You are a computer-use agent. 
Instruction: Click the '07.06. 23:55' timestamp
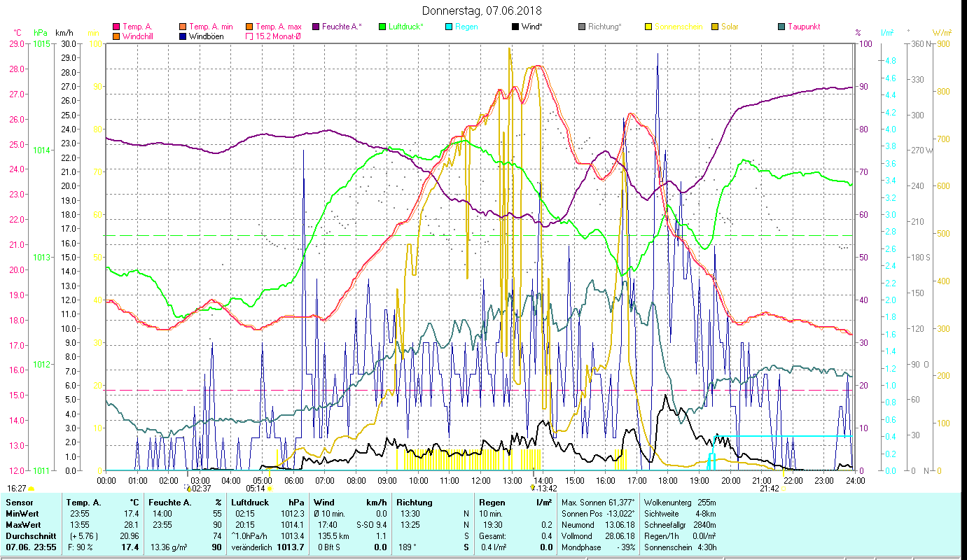click(x=32, y=547)
